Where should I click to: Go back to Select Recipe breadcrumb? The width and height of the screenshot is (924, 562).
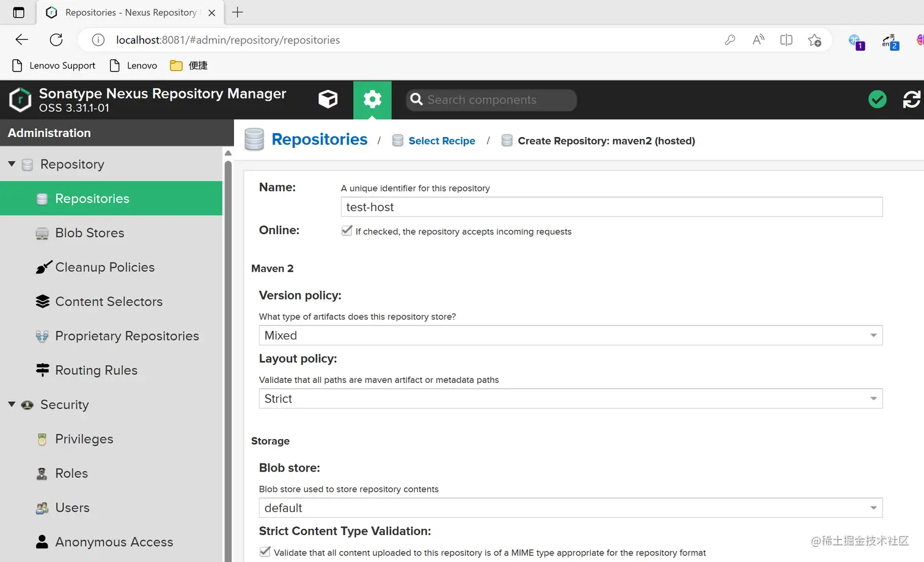pyautogui.click(x=442, y=141)
